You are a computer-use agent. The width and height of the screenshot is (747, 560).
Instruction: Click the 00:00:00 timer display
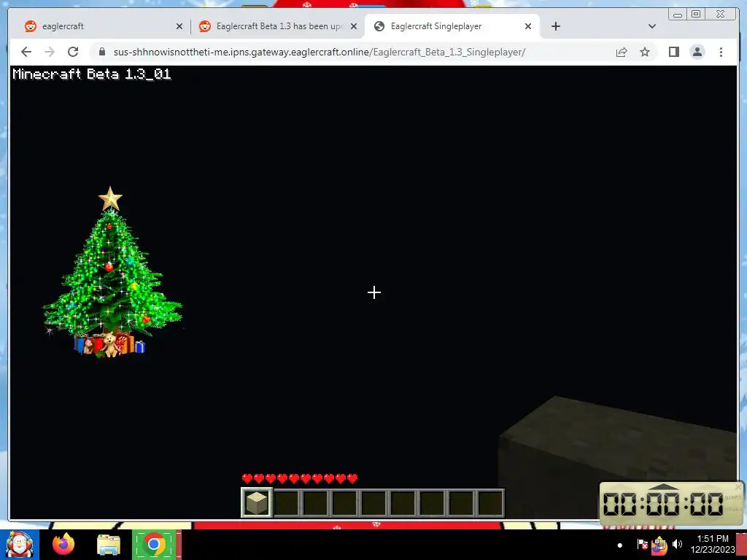click(663, 504)
